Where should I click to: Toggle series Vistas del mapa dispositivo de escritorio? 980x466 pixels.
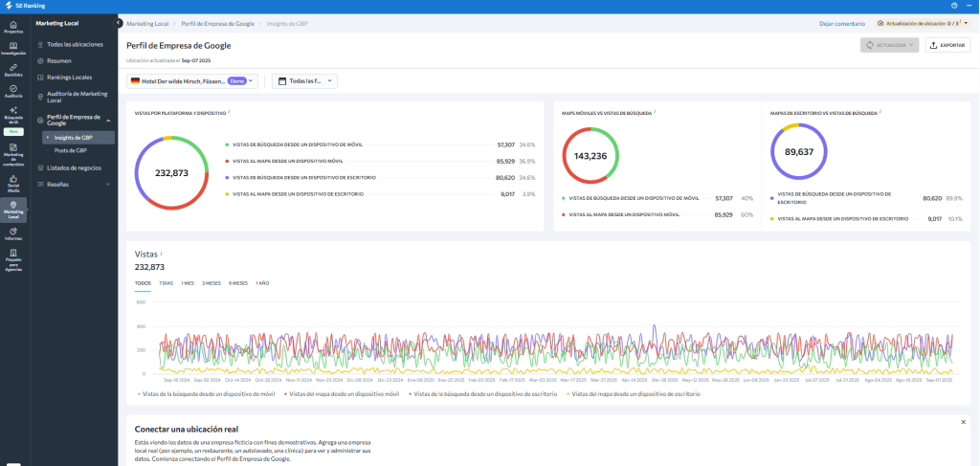(x=634, y=394)
